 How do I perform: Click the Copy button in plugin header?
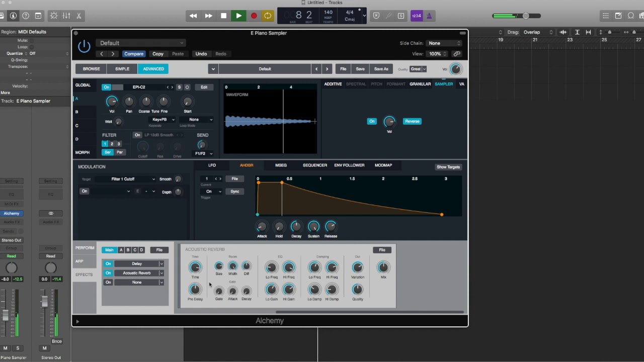(158, 54)
